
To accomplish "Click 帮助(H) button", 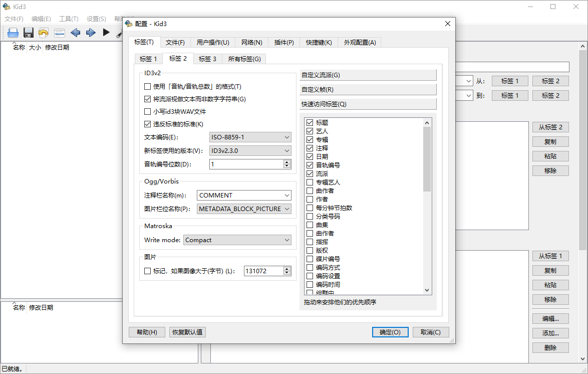I will coord(147,332).
